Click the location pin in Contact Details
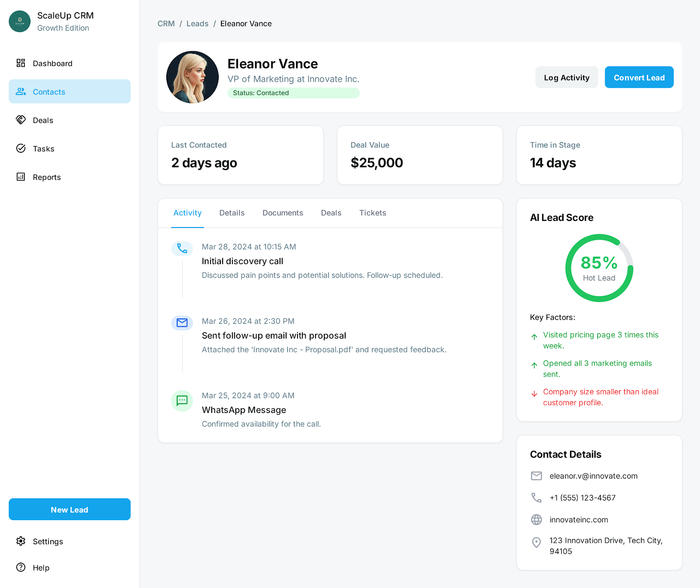The height and width of the screenshot is (588, 700). pos(536,542)
